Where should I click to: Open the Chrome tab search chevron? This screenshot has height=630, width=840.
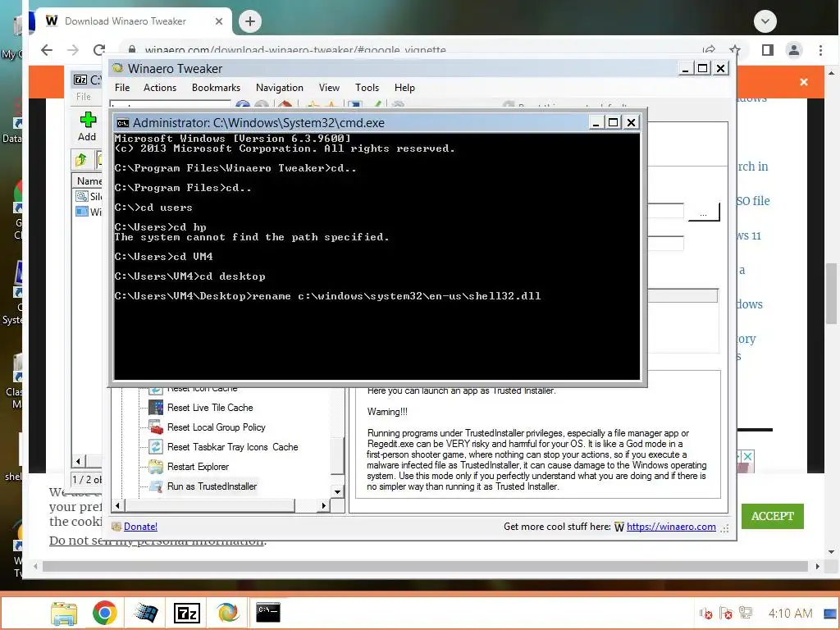pos(765,21)
